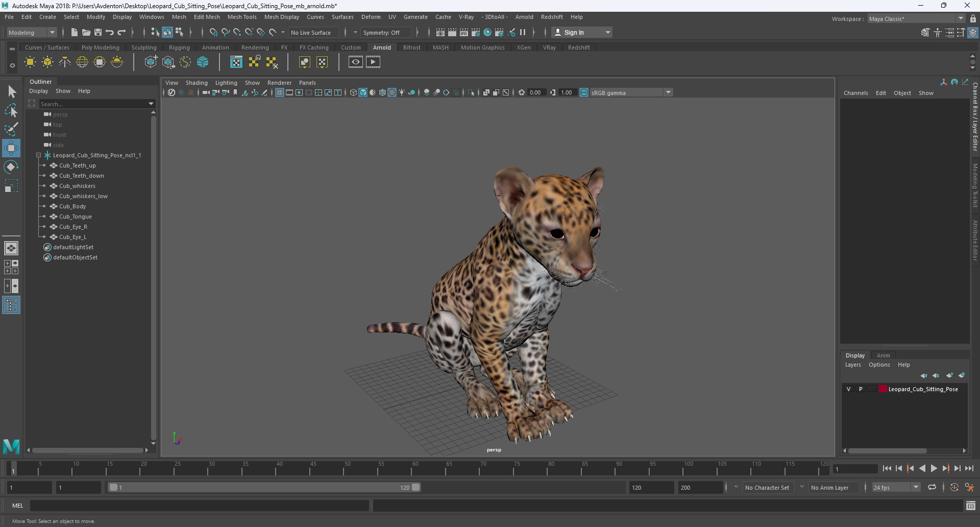Select the Rotate tool
The width and height of the screenshot is (980, 527).
click(11, 167)
